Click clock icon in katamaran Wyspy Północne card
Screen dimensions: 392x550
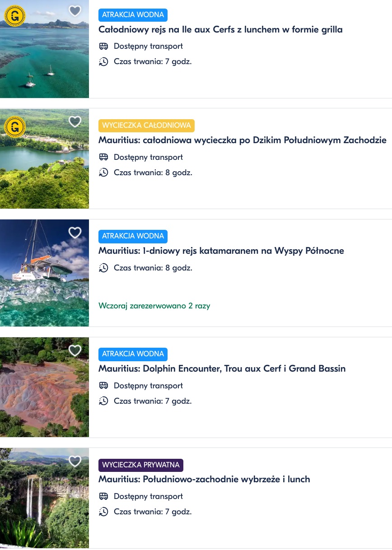(103, 268)
